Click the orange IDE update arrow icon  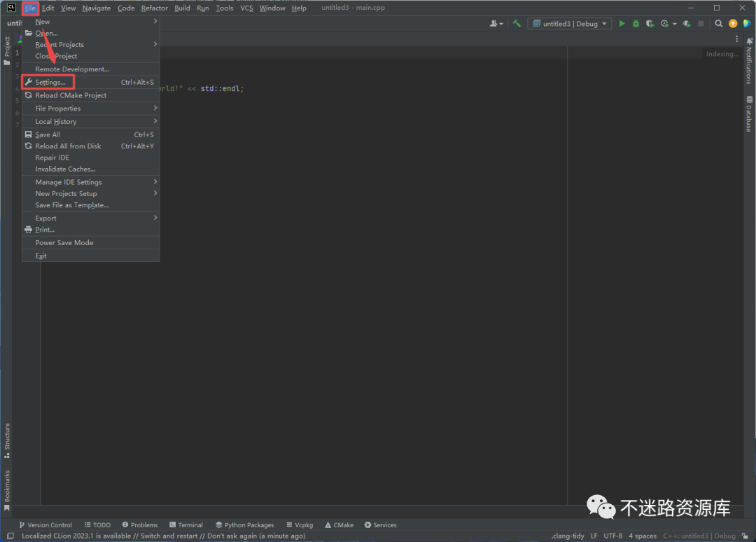(x=733, y=23)
